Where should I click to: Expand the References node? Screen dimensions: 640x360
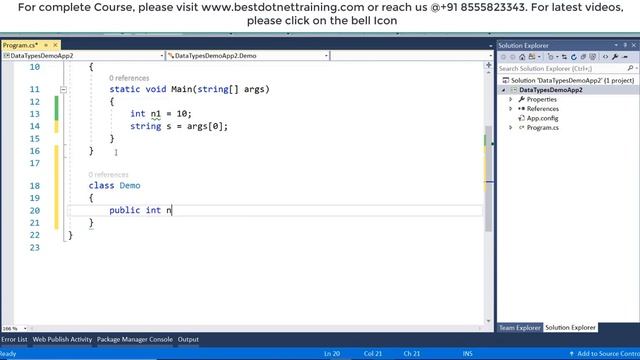click(x=510, y=109)
